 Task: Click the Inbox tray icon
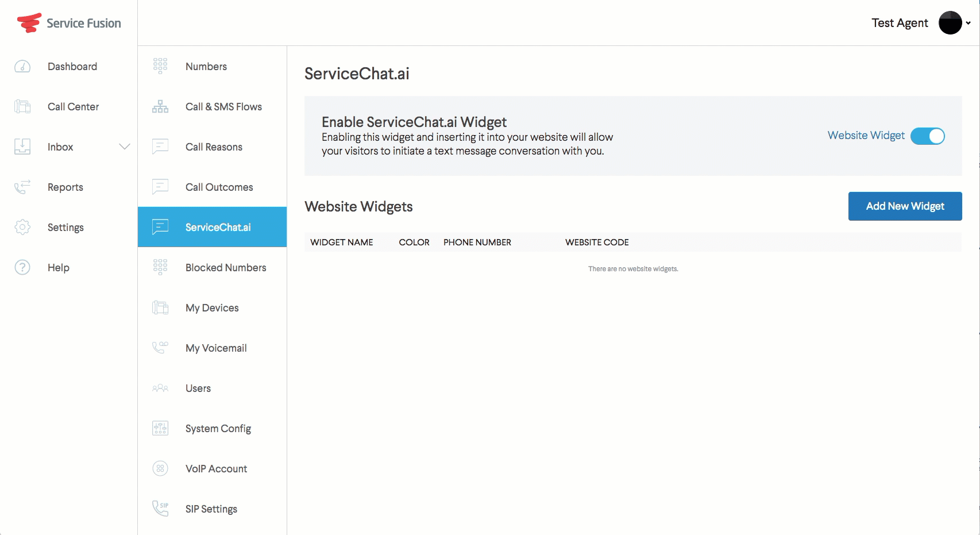click(22, 147)
